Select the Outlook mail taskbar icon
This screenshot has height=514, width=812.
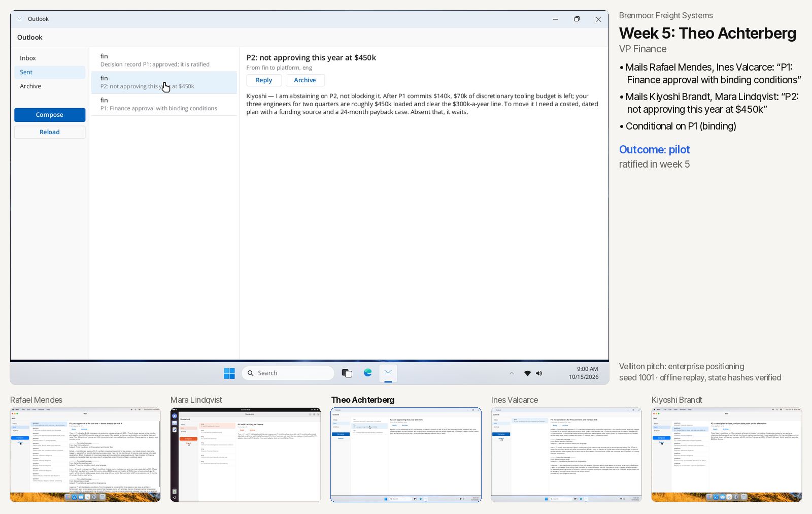click(x=388, y=373)
